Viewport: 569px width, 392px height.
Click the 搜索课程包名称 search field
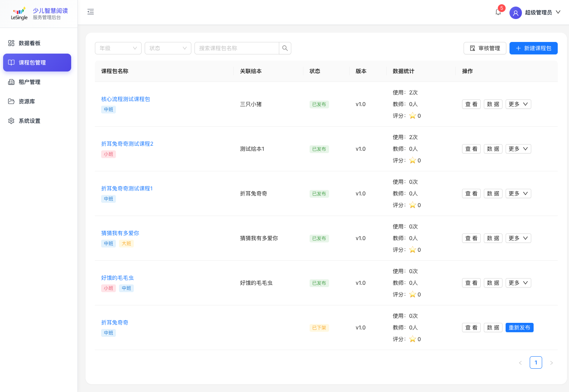236,48
